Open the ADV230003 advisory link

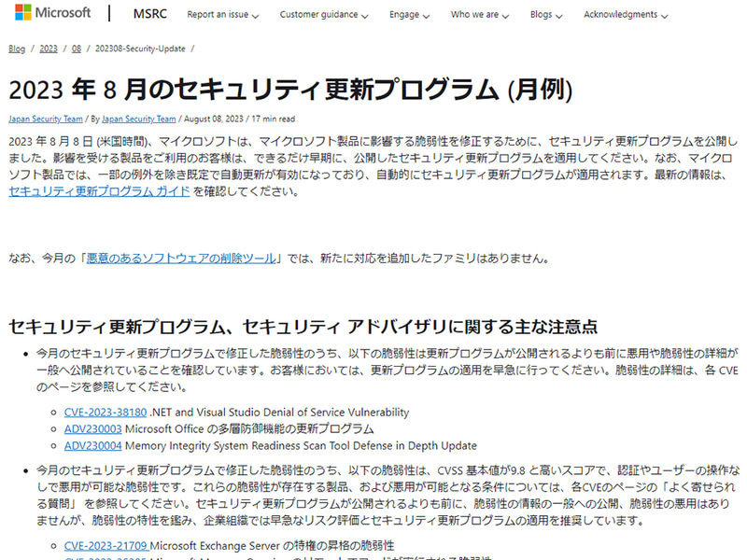pos(92,429)
